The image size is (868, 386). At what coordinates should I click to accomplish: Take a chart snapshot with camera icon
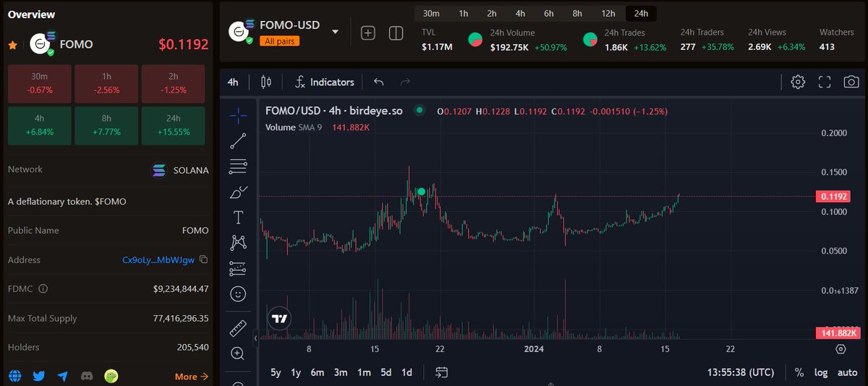click(851, 82)
